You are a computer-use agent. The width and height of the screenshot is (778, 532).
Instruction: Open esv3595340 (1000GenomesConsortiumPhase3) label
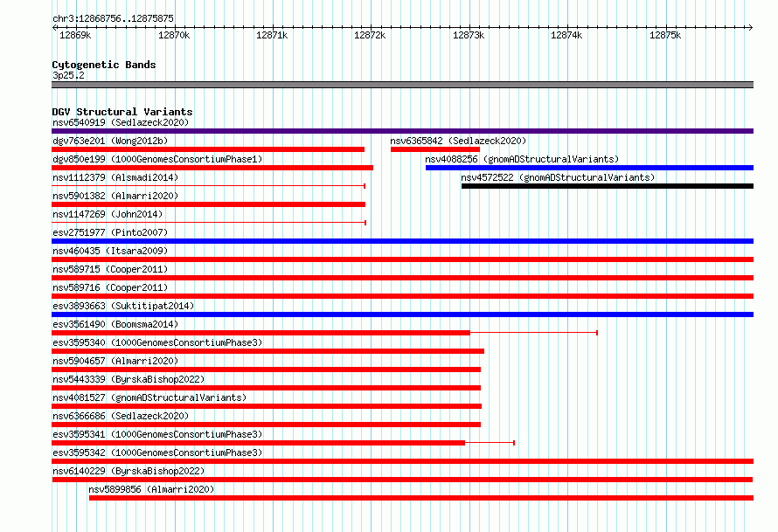click(x=157, y=342)
